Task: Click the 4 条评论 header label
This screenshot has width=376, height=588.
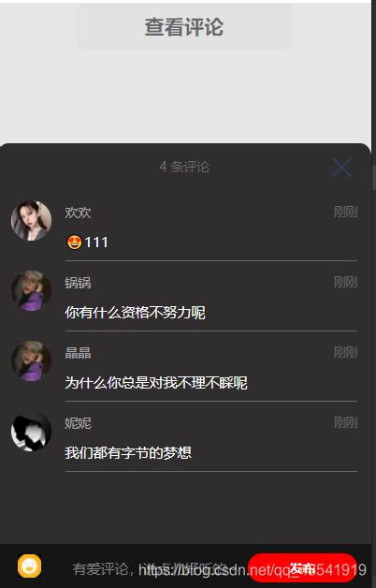Action: pyautogui.click(x=184, y=167)
